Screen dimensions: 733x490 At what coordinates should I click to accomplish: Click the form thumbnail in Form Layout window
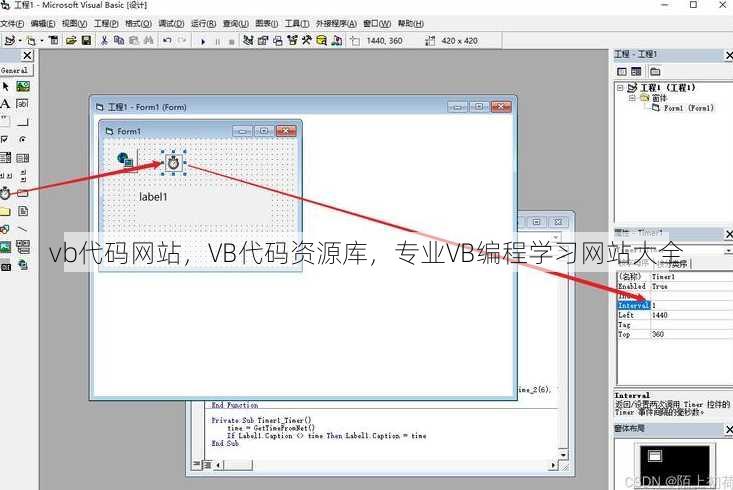coord(655,455)
